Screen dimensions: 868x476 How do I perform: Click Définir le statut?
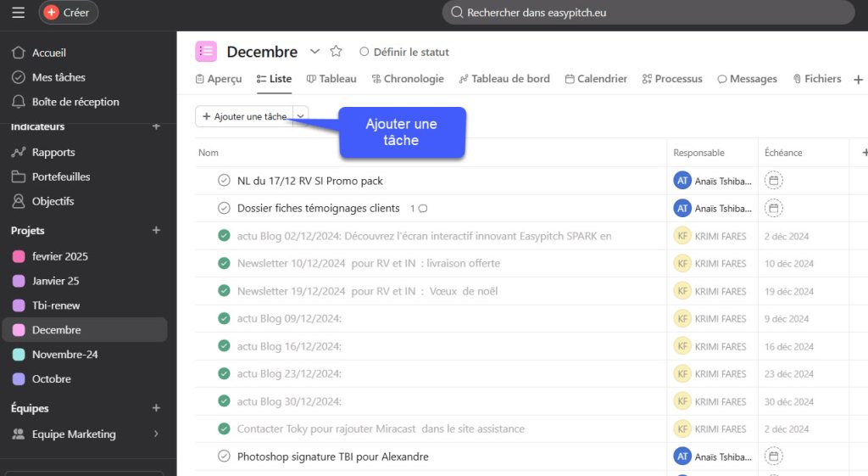pyautogui.click(x=404, y=52)
